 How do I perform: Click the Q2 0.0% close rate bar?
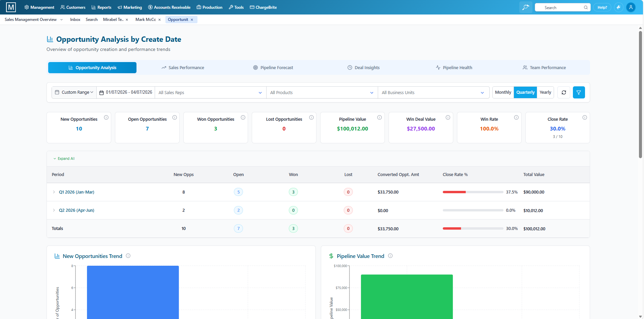tap(473, 210)
